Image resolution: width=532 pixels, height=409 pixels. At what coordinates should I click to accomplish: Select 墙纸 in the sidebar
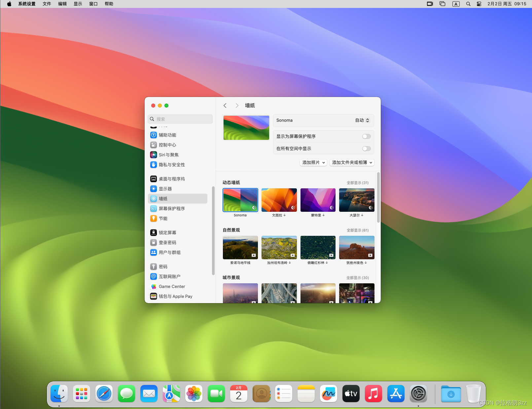point(178,199)
